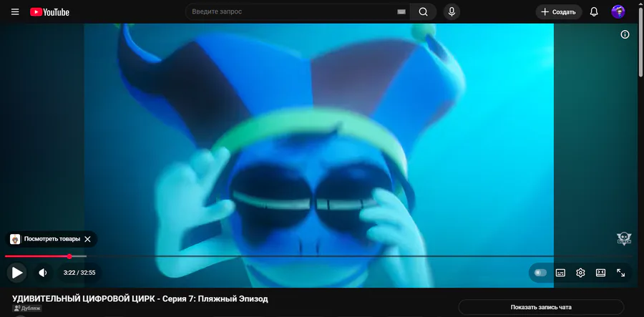The width and height of the screenshot is (644, 317).
Task: Click the Glitch channel watermark
Action: tap(624, 238)
